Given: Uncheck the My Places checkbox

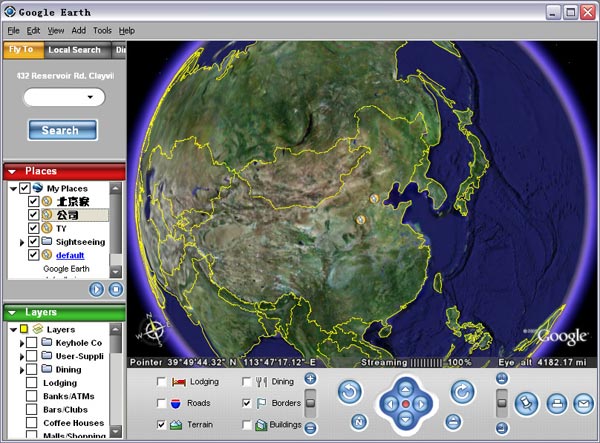Looking at the screenshot, I should 24,188.
